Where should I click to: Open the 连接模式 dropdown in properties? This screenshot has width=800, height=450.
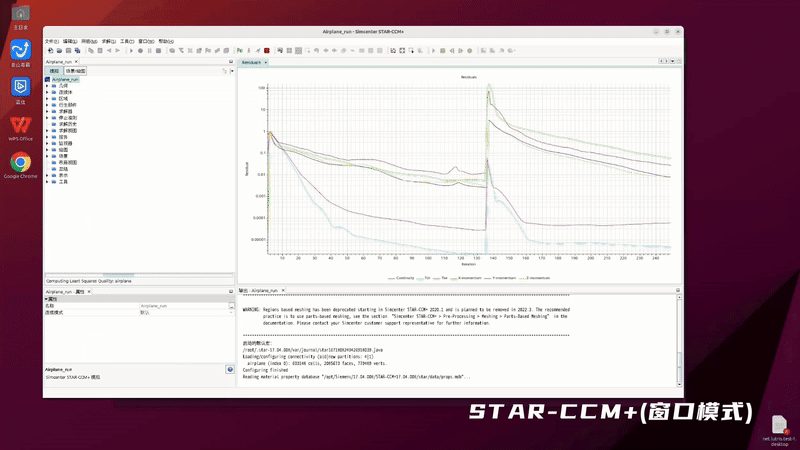[232, 312]
